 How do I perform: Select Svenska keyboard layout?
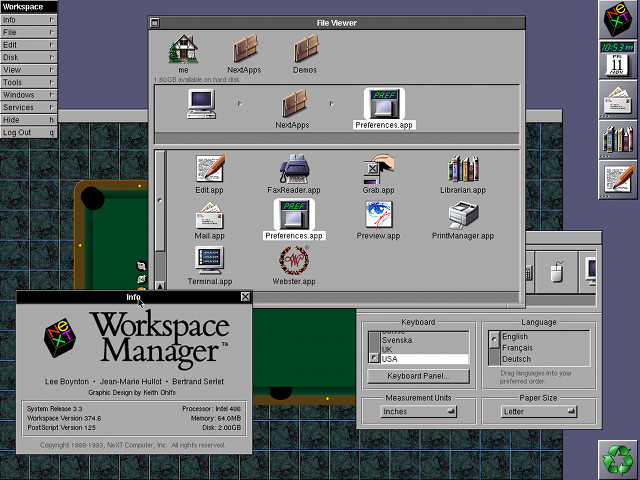click(424, 340)
